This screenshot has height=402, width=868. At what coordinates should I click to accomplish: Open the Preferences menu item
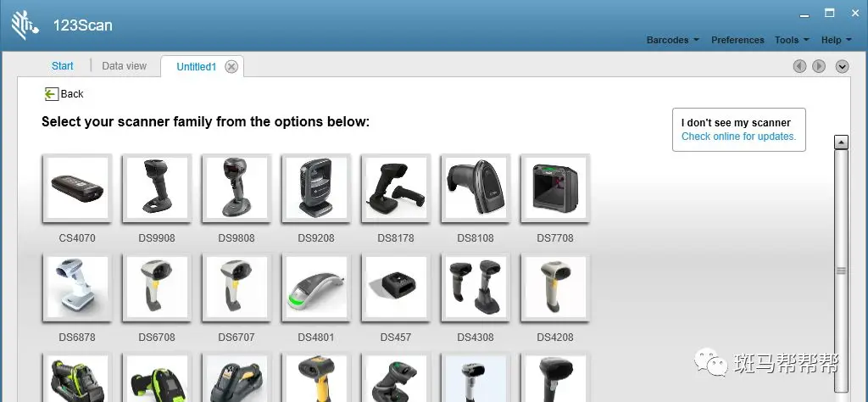point(737,40)
